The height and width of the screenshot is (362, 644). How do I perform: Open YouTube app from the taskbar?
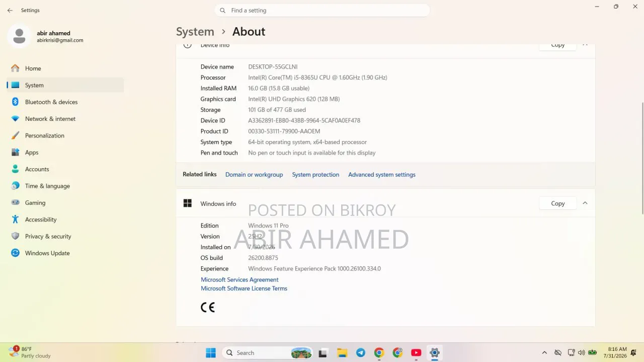pos(416,353)
